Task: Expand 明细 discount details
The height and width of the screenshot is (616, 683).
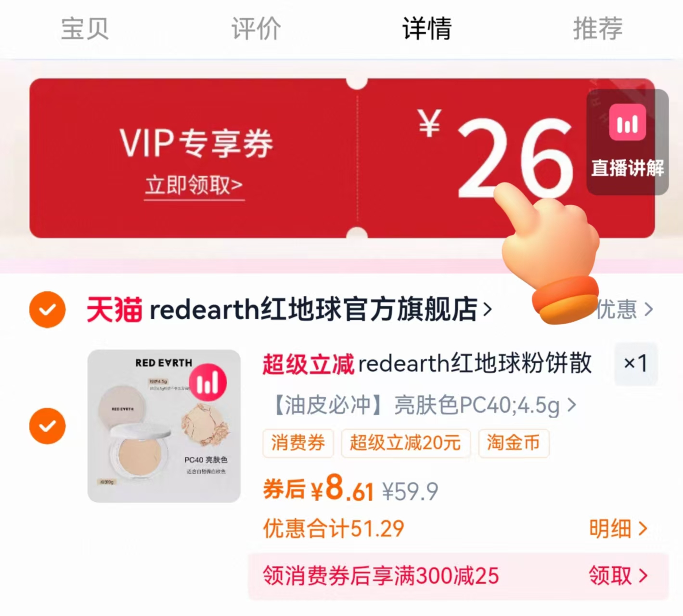Action: (x=619, y=529)
